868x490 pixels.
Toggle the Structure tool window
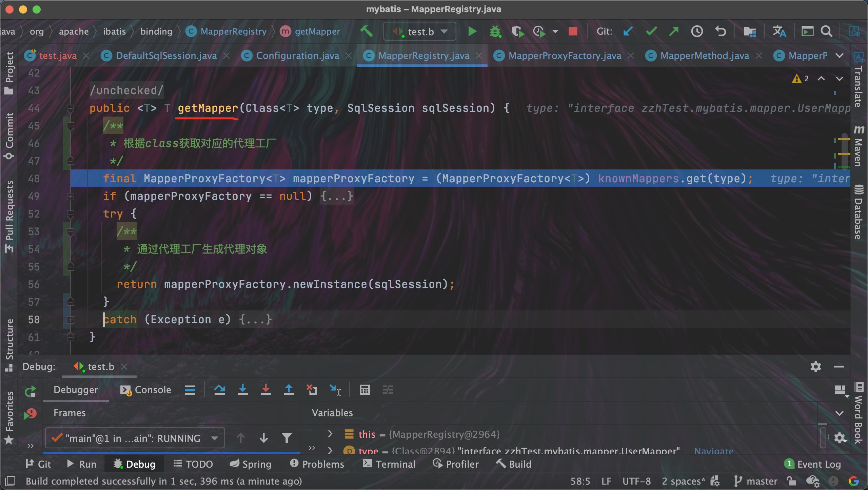[9, 345]
